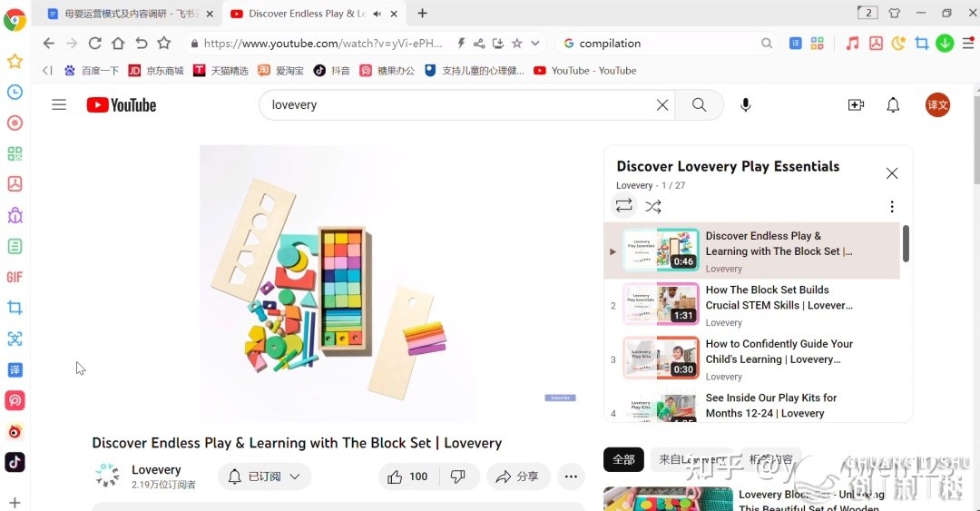Go to the YouTube home logo
Image resolution: width=980 pixels, height=511 pixels.
click(x=122, y=105)
